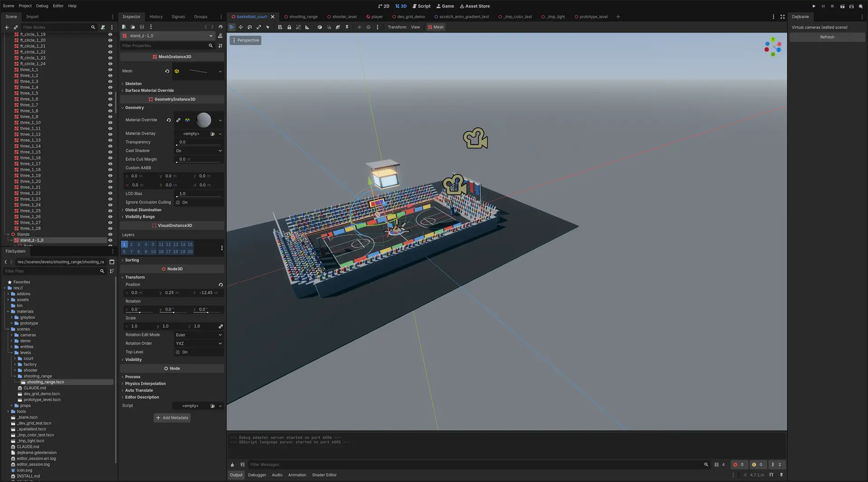Expand Global Illumination section

click(142, 210)
